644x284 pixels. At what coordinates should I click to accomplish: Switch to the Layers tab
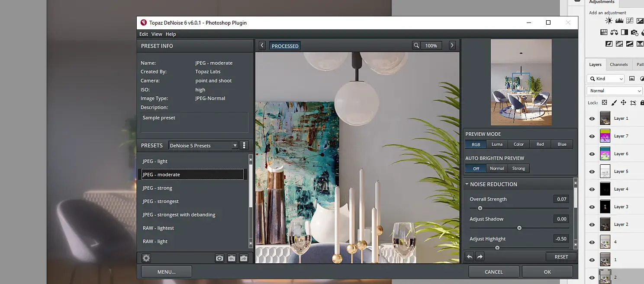coord(595,64)
